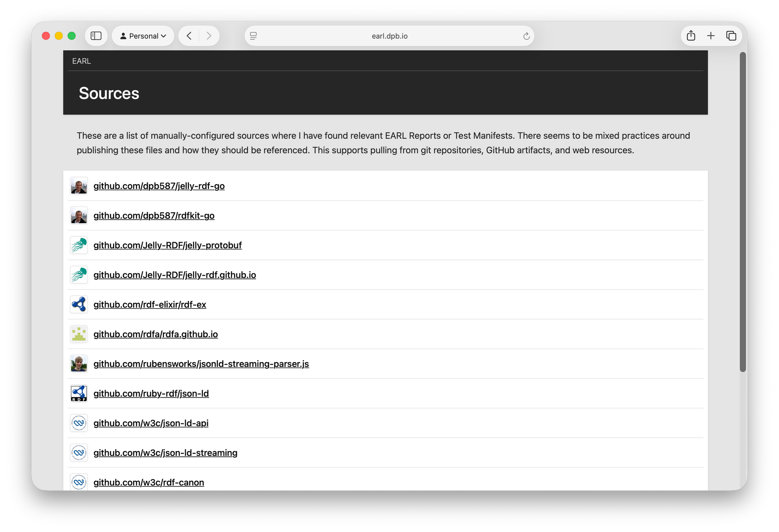The width and height of the screenshot is (779, 532).
Task: Click the page's vertical scrollbar
Action: click(743, 212)
